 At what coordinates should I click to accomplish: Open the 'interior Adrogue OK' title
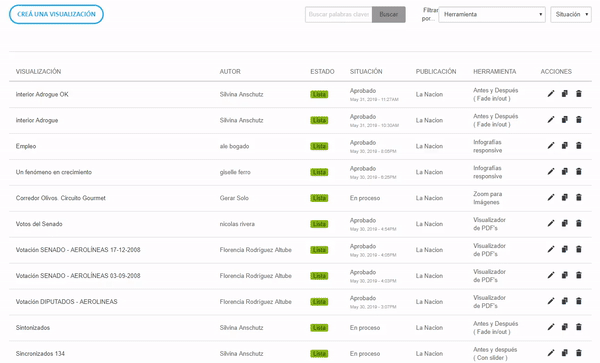pos(42,94)
